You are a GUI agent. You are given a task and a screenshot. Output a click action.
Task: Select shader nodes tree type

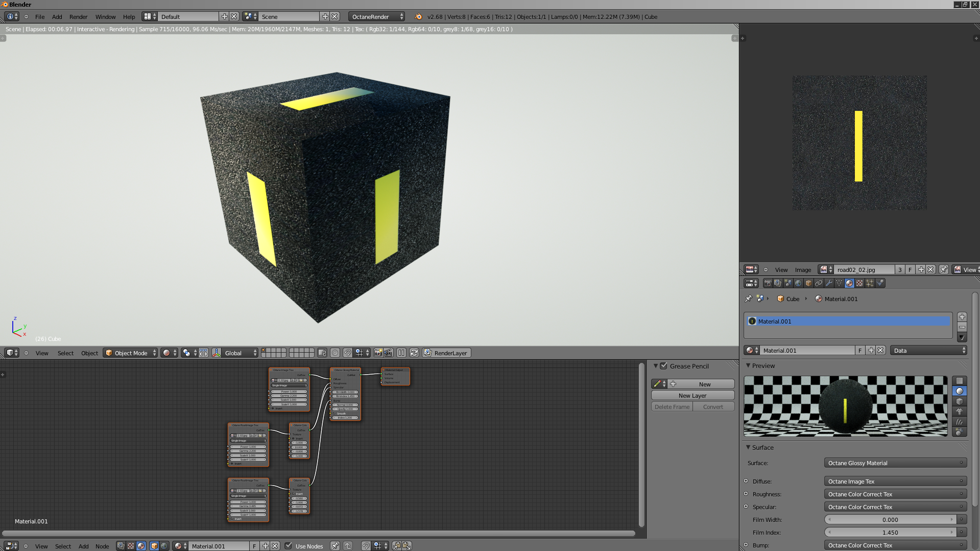click(141, 546)
